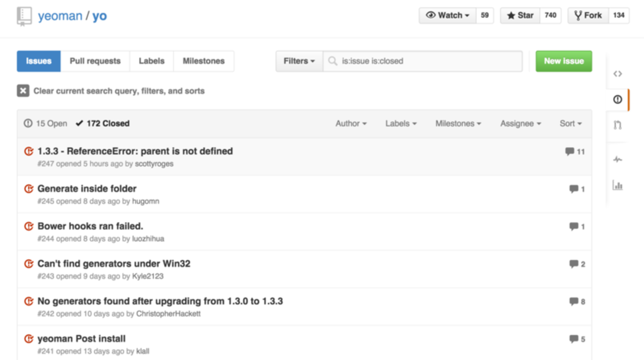Click the clear search X icon
Image resolution: width=644 pixels, height=360 pixels.
[23, 91]
